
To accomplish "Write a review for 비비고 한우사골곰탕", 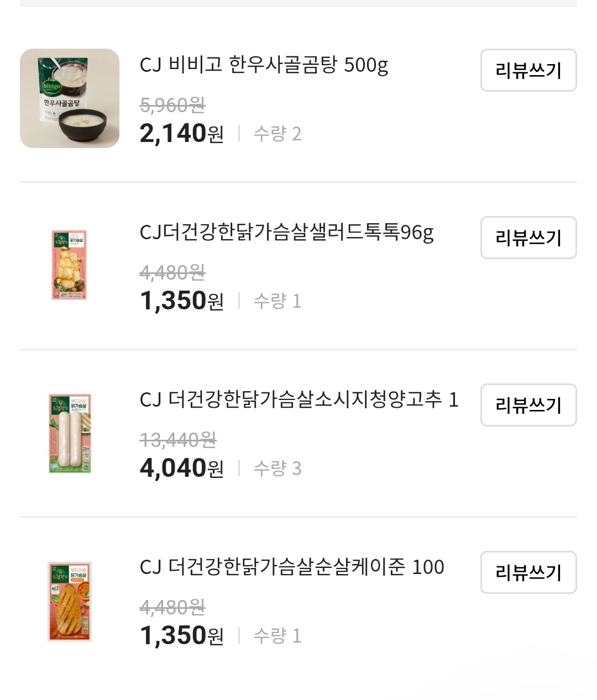I will click(528, 70).
